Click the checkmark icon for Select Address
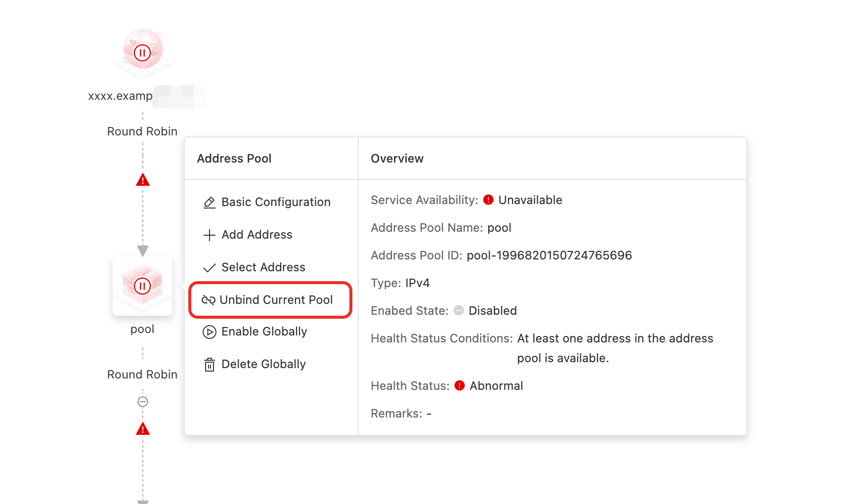853x504 pixels. point(209,268)
